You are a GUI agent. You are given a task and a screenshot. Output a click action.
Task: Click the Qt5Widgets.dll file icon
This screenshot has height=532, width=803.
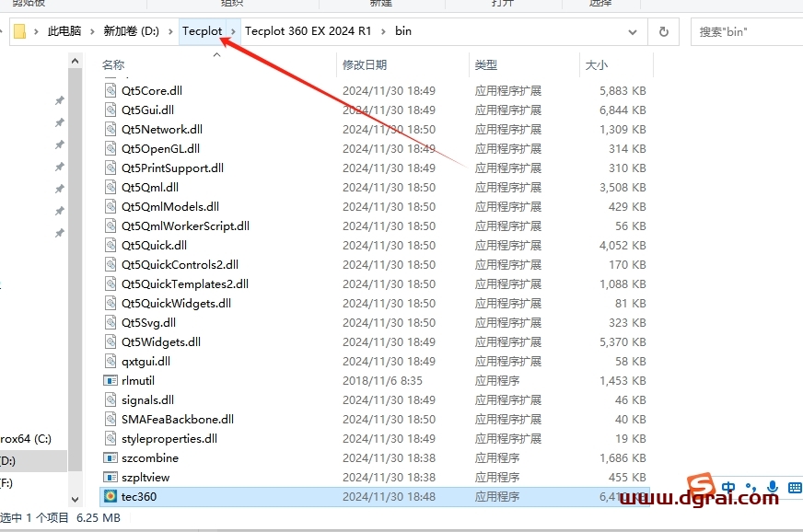tap(111, 342)
